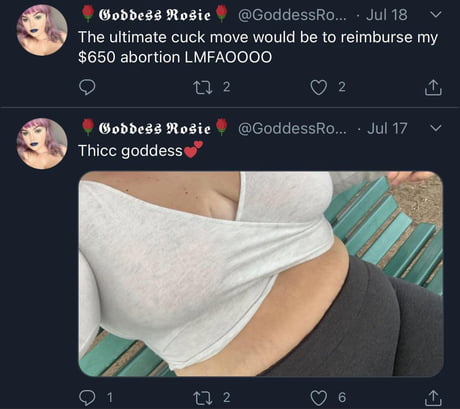Open the Jul 18 tweet options chevron
This screenshot has width=460, height=409.
[436, 14]
